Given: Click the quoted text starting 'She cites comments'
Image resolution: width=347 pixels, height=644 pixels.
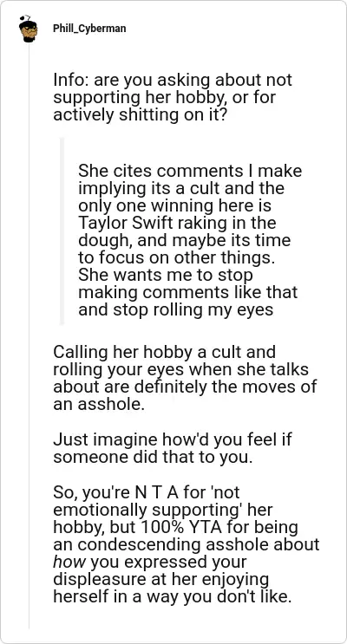Looking at the screenshot, I should tap(190, 240).
